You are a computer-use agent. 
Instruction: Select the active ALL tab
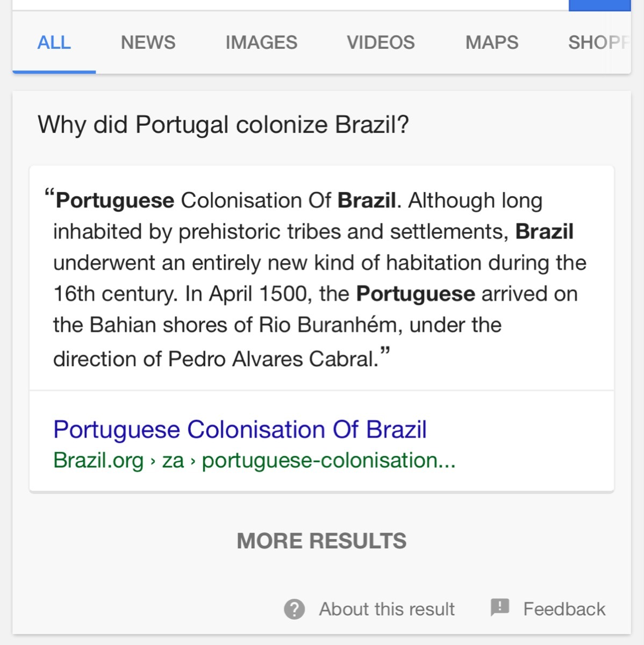click(54, 42)
